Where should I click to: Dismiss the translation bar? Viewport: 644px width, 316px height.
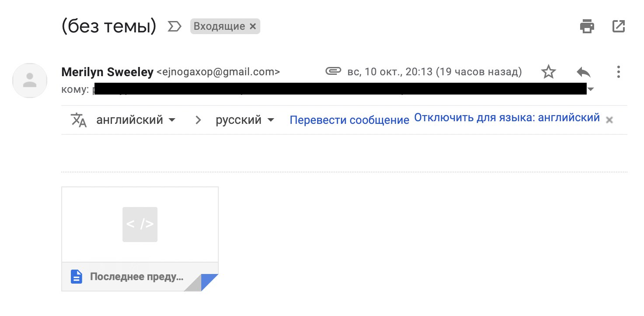pyautogui.click(x=609, y=120)
